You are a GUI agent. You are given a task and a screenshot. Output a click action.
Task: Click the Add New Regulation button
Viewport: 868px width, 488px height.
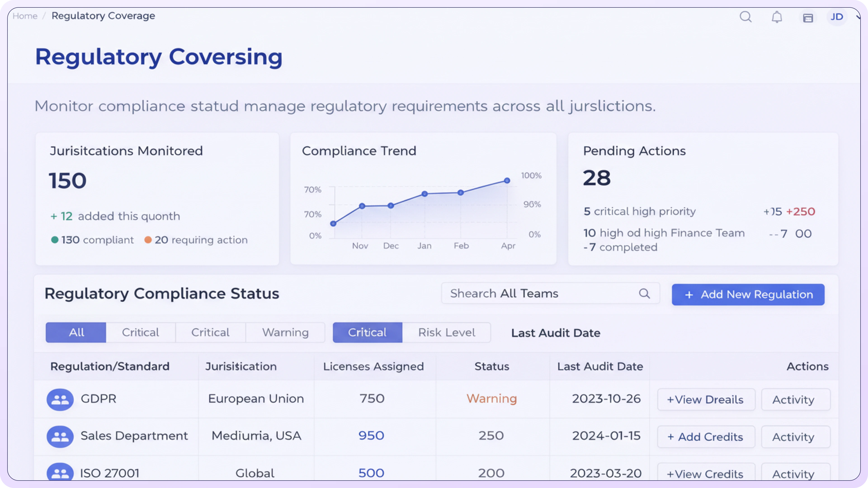tap(748, 294)
